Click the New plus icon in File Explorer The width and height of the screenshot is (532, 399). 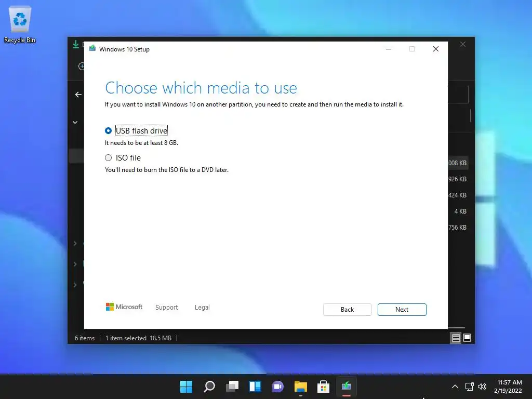click(x=82, y=66)
